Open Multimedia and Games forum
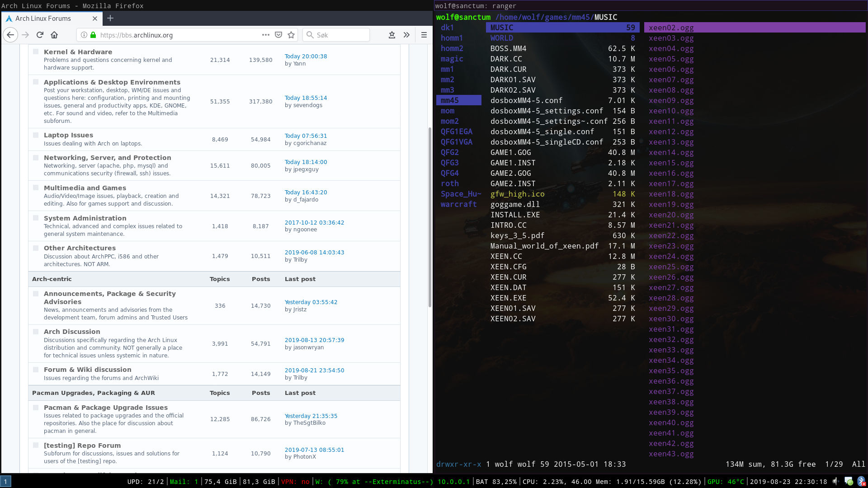This screenshot has width=868, height=488. tap(85, 188)
